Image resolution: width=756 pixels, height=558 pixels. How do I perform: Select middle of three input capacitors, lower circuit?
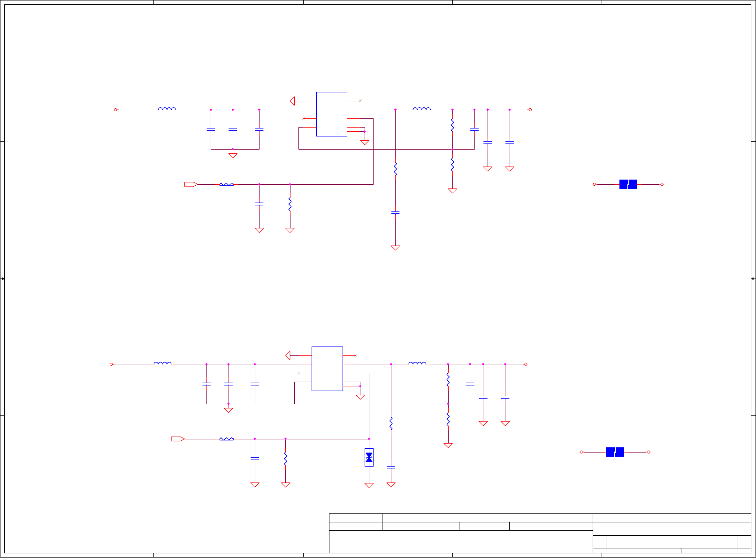point(229,384)
